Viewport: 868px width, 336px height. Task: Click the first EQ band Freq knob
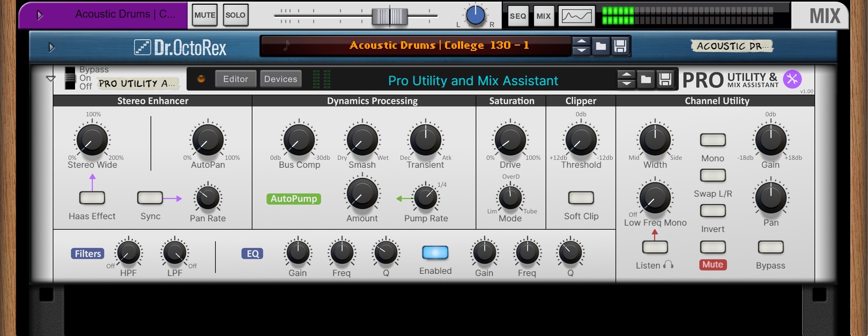coord(342,252)
